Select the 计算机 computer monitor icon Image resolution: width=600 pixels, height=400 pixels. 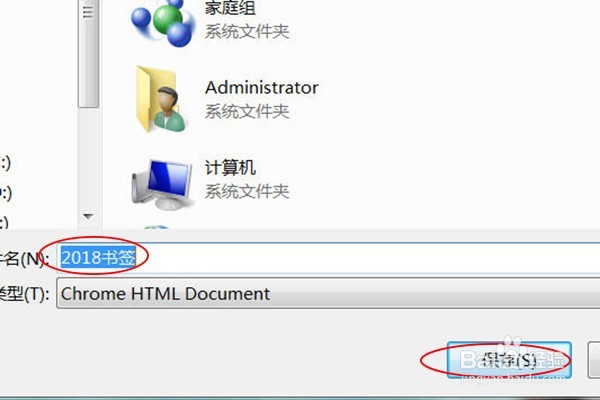point(162,184)
